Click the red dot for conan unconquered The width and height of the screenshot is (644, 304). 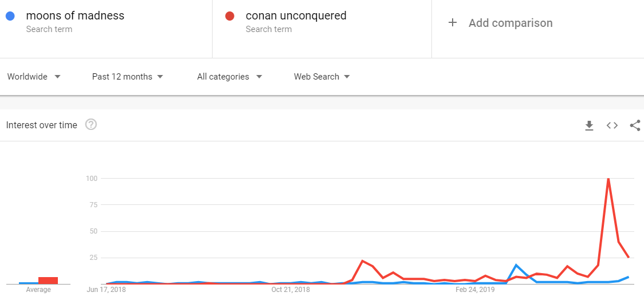230,16
